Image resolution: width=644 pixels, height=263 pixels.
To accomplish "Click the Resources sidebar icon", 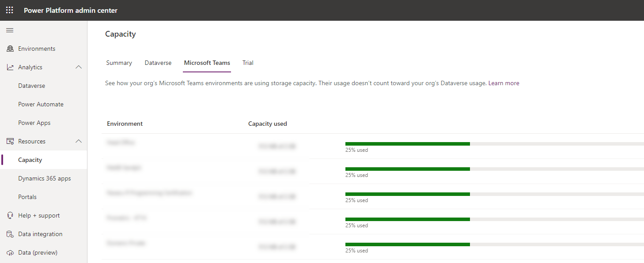I will click(x=10, y=141).
